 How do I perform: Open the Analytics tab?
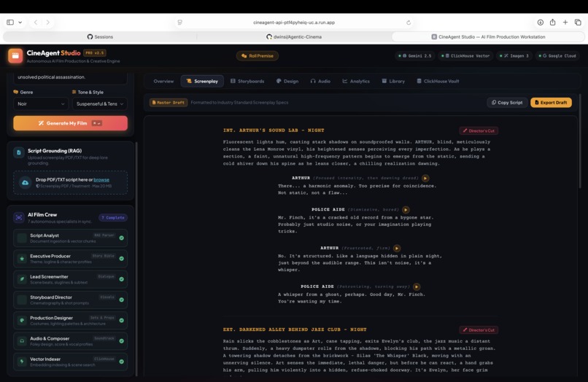[x=356, y=82]
